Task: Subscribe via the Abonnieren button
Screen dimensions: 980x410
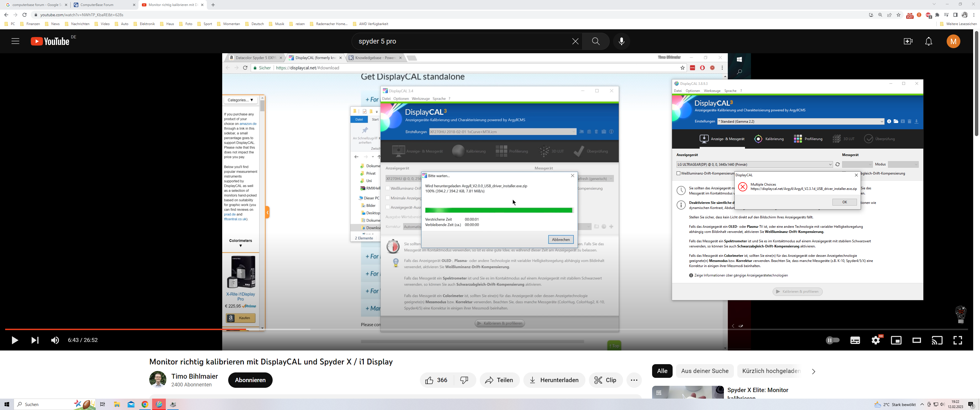Action: tap(250, 380)
